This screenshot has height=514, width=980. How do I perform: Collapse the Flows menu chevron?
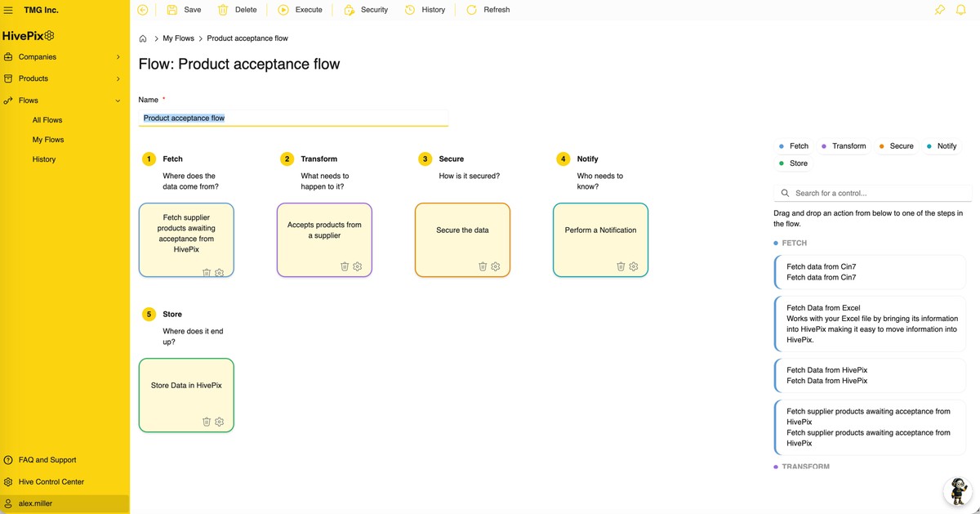point(118,101)
